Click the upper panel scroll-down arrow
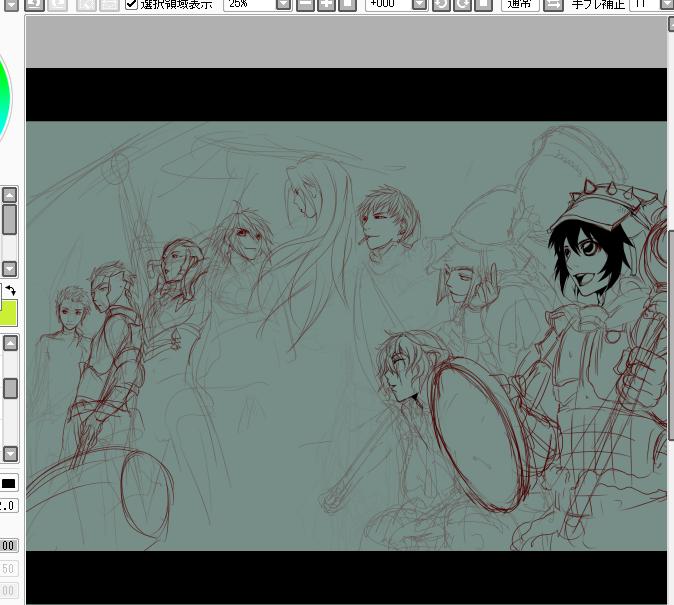The image size is (674, 605). (x=9, y=269)
